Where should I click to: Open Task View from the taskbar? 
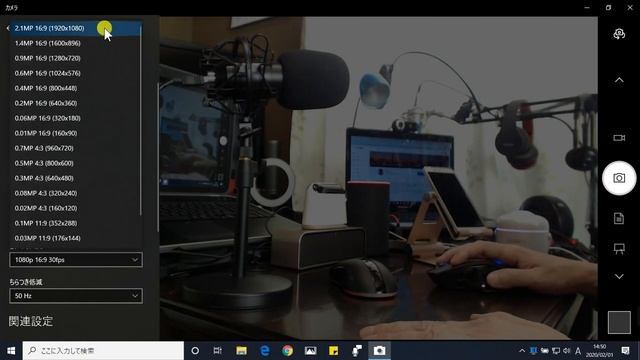click(x=218, y=351)
